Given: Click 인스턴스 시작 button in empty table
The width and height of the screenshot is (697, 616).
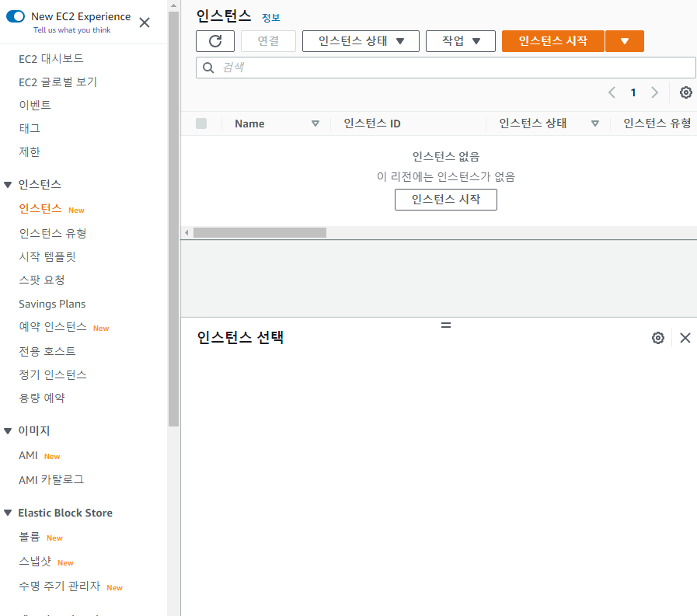Looking at the screenshot, I should pyautogui.click(x=446, y=200).
